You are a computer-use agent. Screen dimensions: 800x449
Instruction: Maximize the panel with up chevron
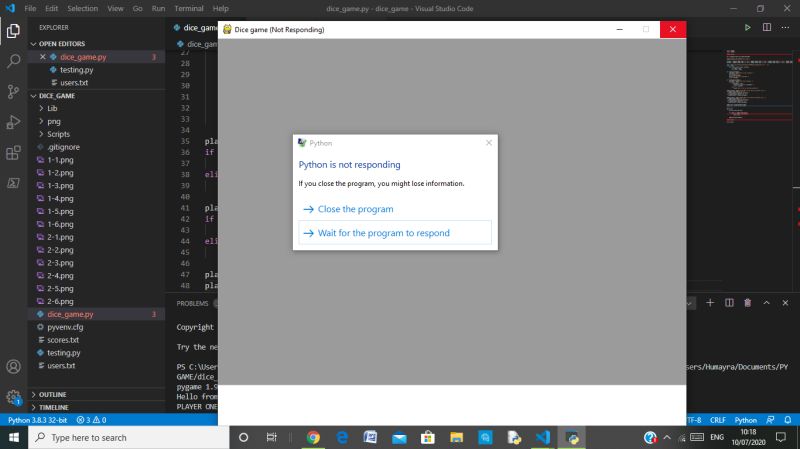[766, 303]
